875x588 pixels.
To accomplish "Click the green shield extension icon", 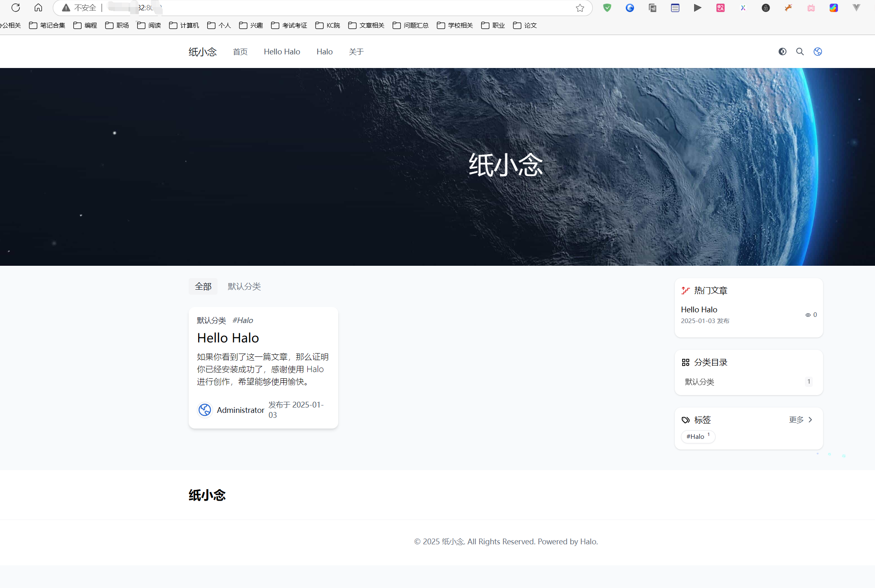I will point(607,7).
